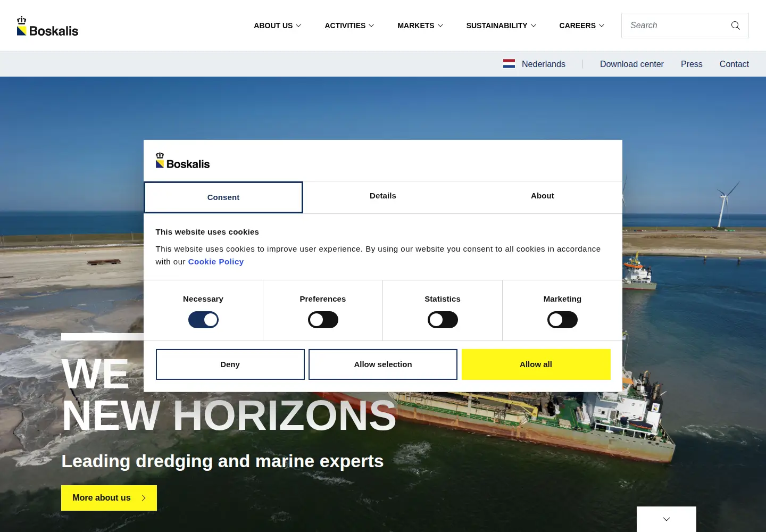Turn on the Marketing cookies switch
The width and height of the screenshot is (766, 532).
pyautogui.click(x=562, y=320)
